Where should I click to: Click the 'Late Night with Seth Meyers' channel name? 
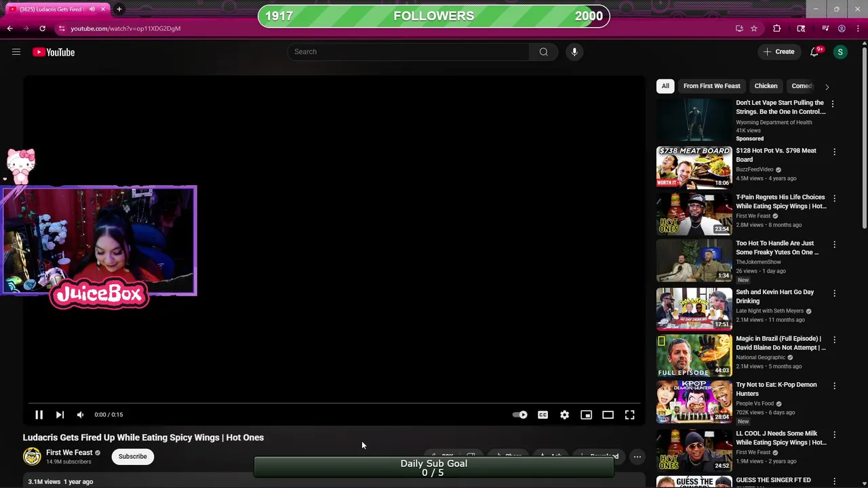pyautogui.click(x=770, y=311)
